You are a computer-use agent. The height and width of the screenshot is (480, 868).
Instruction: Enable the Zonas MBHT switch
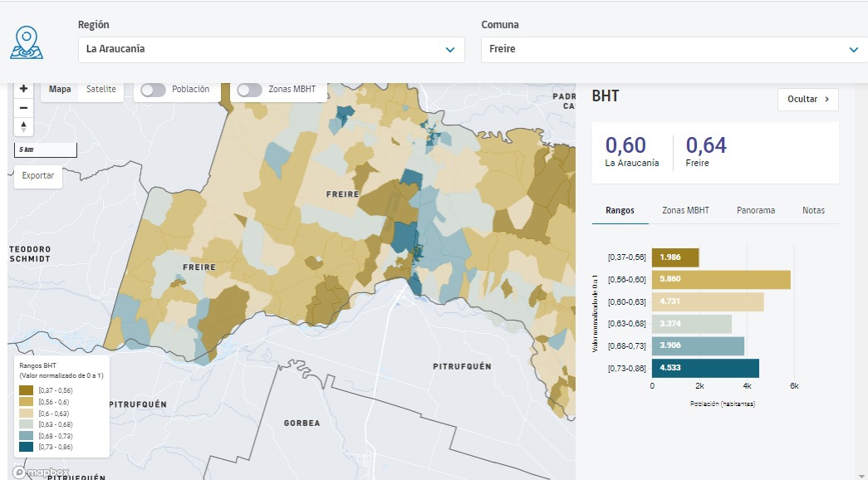point(249,90)
